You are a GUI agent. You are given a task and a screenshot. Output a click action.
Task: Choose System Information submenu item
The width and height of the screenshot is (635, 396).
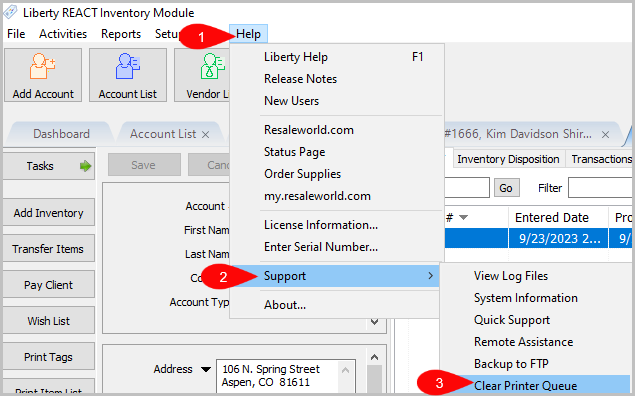click(536, 298)
